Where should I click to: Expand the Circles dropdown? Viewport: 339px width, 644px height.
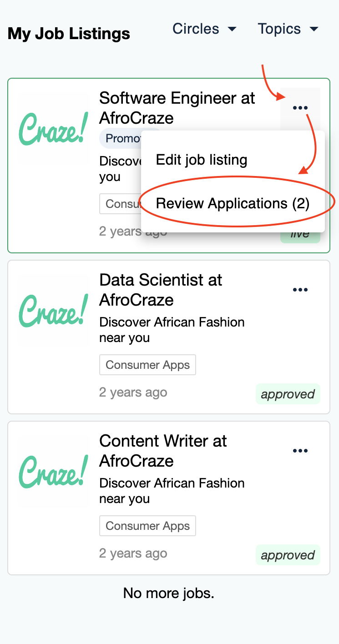point(204,29)
